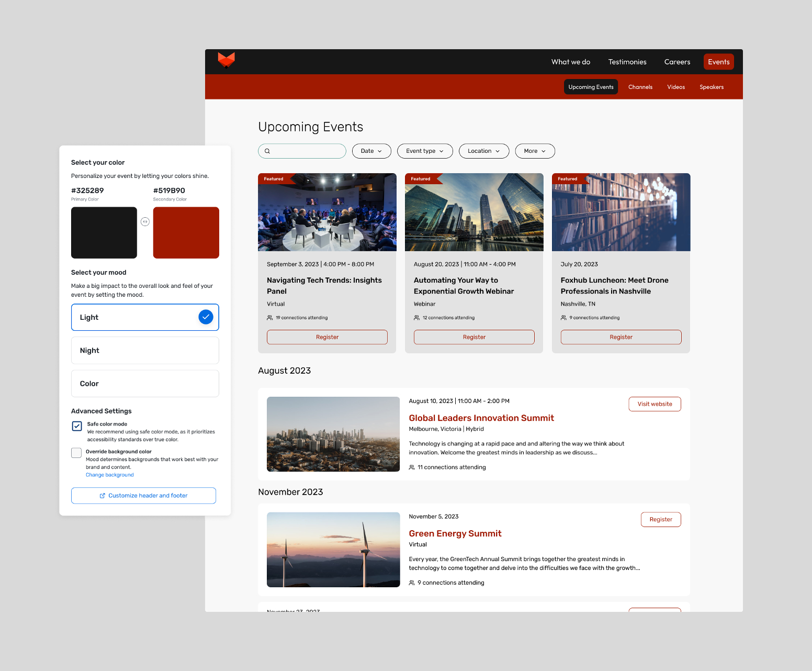Click the blue checkmark on Light mood
Viewport: 812px width, 671px height.
coord(206,317)
